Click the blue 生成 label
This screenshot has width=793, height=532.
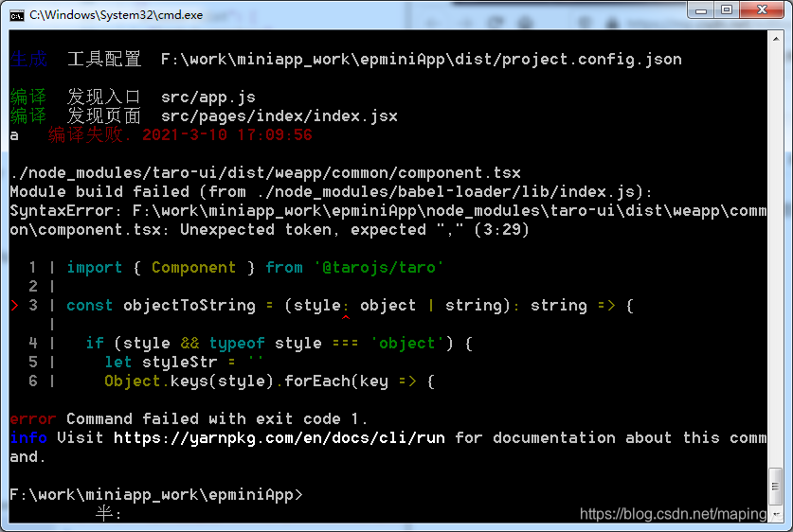[x=28, y=59]
